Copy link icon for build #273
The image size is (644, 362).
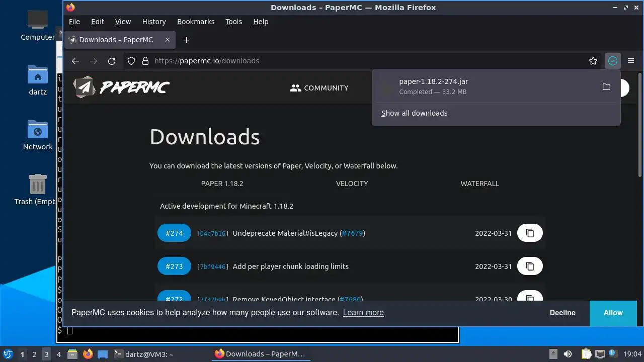click(x=530, y=266)
